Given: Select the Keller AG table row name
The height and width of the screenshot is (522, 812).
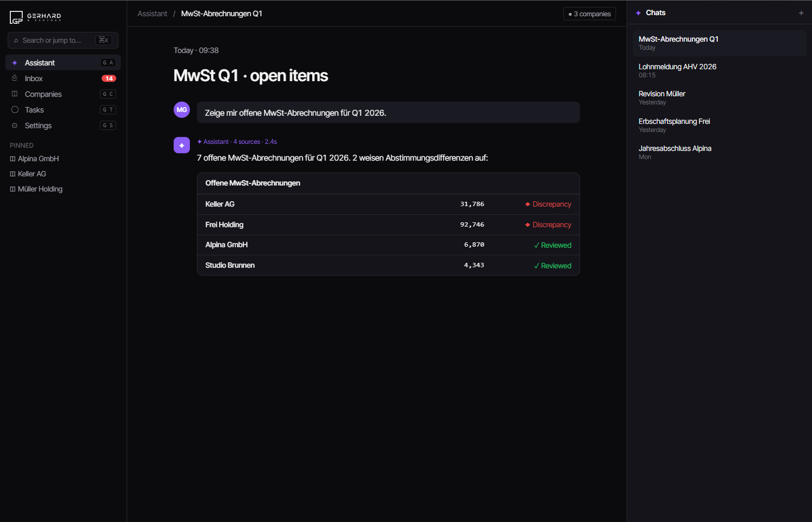Looking at the screenshot, I should coord(220,204).
